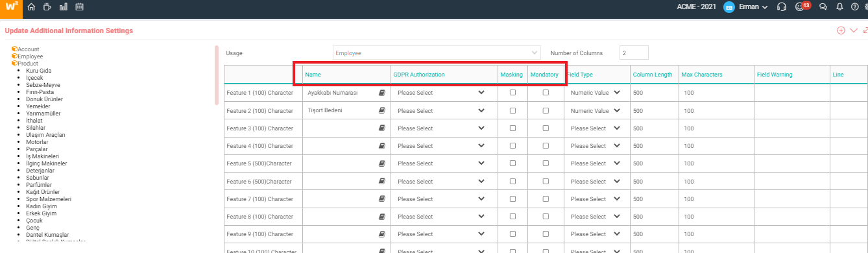Open GDPR Authorization dropdown for Feature 1

click(x=441, y=93)
